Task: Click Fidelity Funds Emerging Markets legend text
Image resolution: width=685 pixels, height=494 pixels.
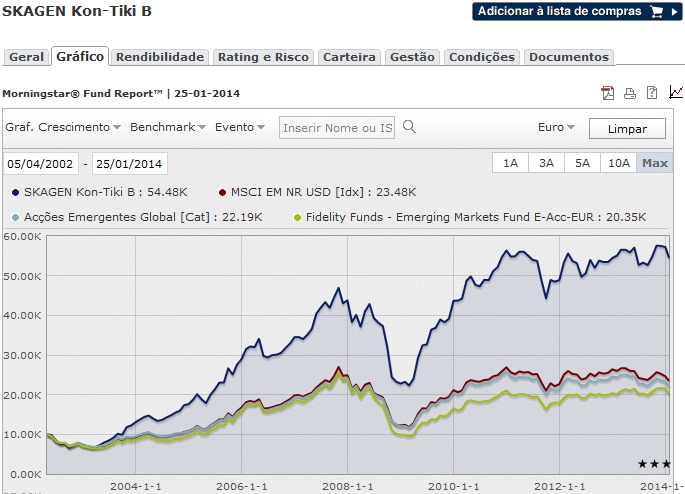Action: pos(476,217)
